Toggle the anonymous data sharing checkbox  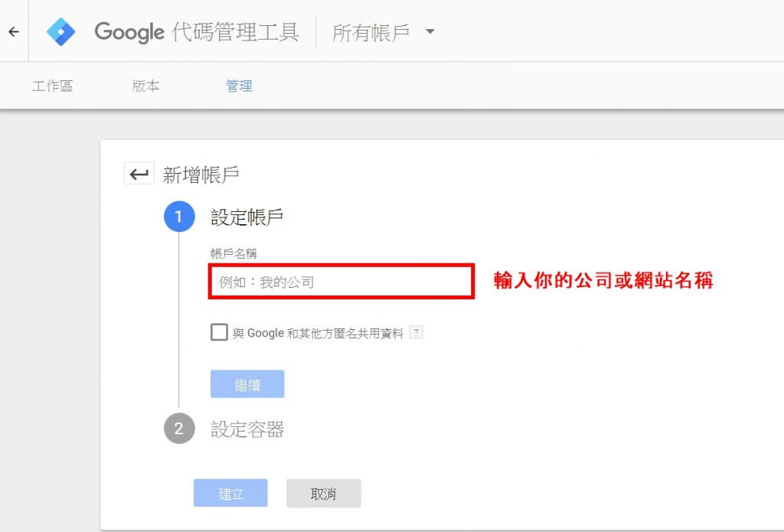(x=219, y=332)
